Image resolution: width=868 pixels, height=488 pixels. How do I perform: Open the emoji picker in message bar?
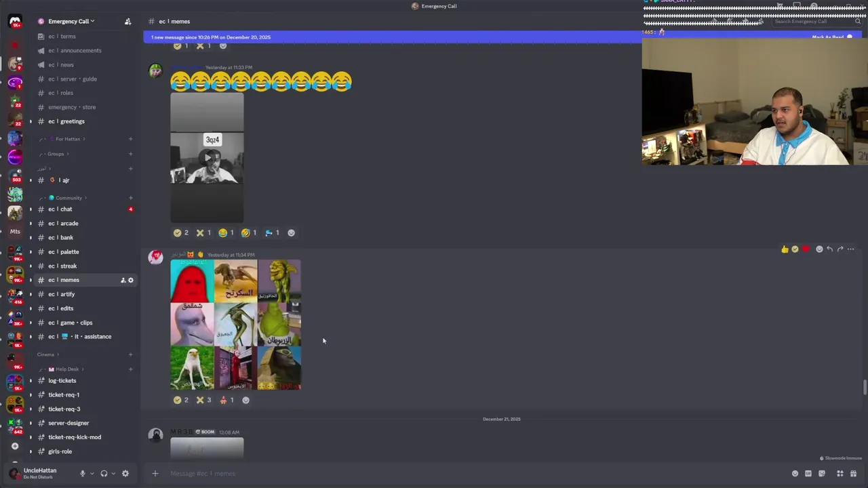coord(795,473)
